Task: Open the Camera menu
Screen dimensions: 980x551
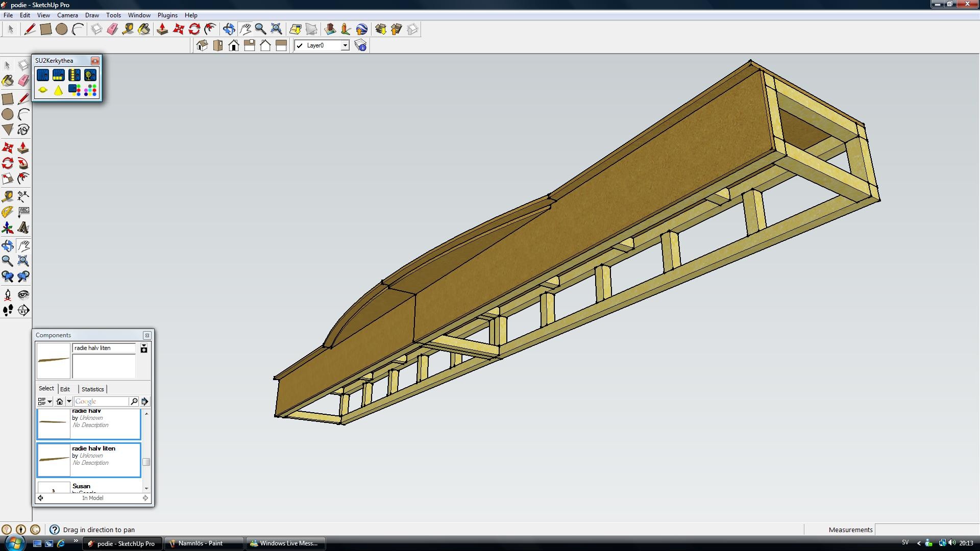Action: pyautogui.click(x=67, y=15)
